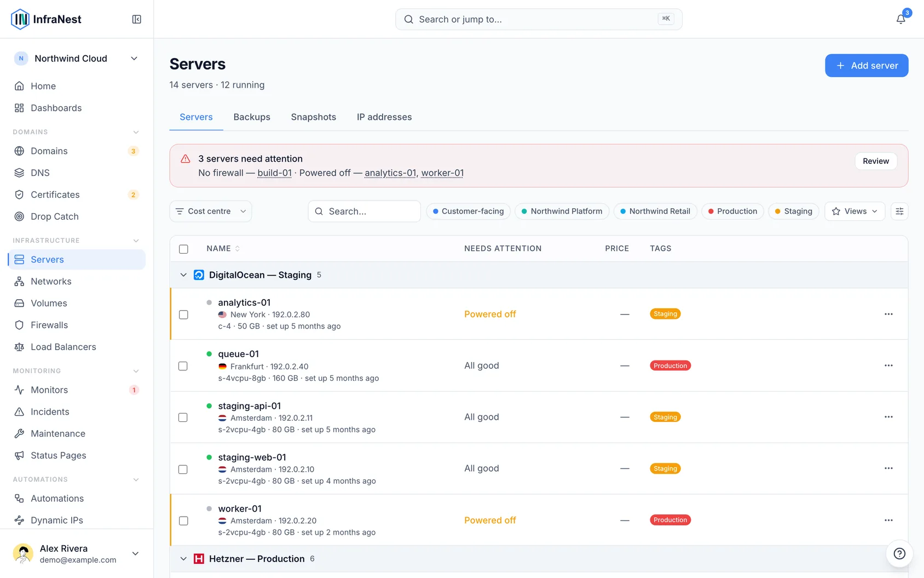The image size is (924, 578).
Task: Open Volumes in sidebar
Action: [77, 303]
